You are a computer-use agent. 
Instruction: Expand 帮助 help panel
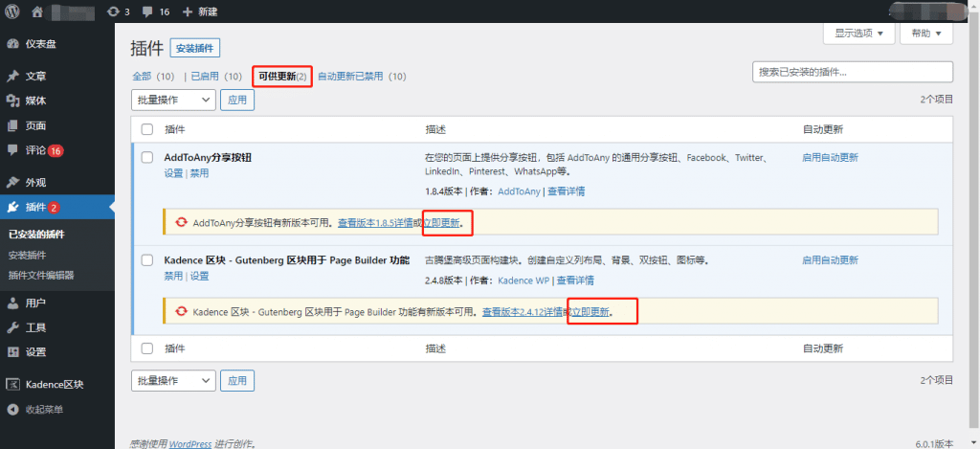[x=926, y=34]
